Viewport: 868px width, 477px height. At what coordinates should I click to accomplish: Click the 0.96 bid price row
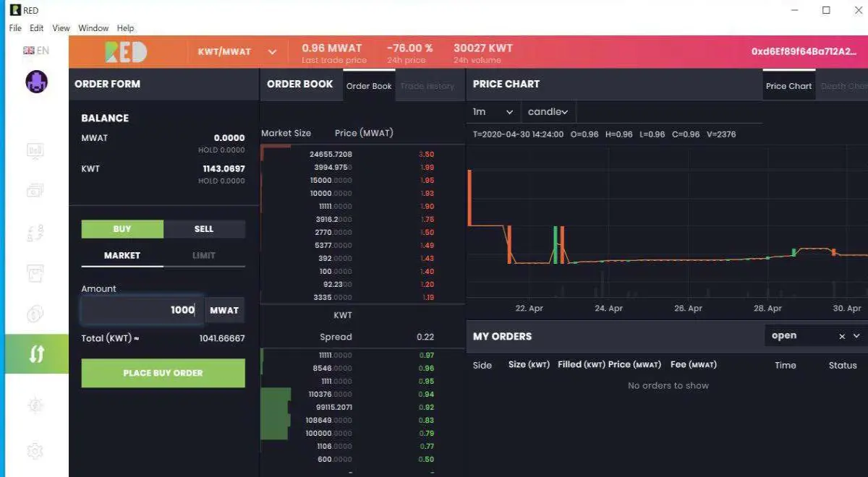362,368
